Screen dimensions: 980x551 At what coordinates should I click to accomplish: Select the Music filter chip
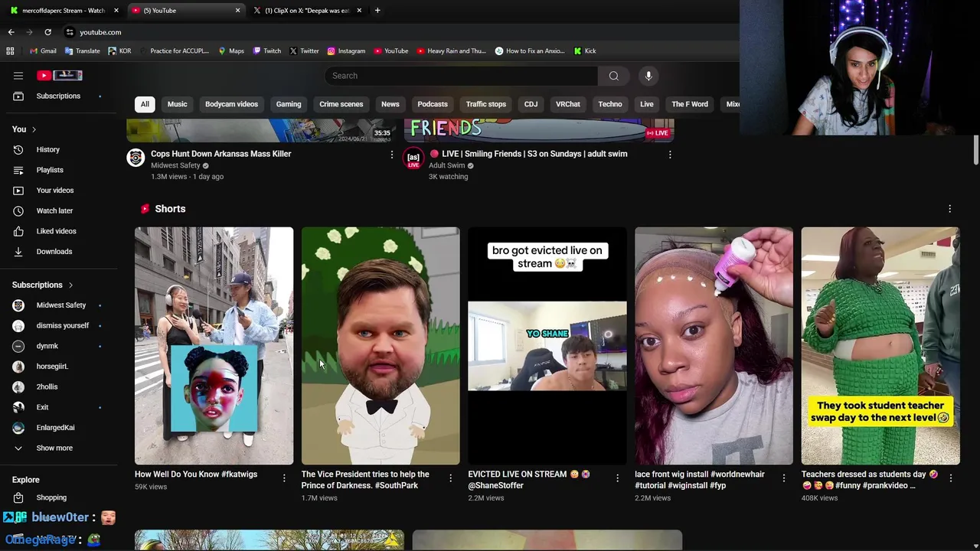click(x=177, y=104)
